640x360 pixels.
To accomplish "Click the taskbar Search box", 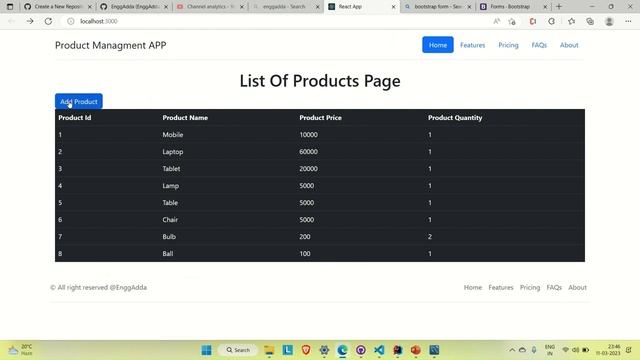I will (238, 350).
